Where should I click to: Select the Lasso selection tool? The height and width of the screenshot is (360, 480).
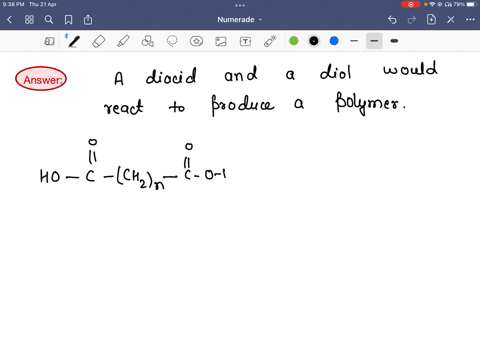[x=172, y=41]
